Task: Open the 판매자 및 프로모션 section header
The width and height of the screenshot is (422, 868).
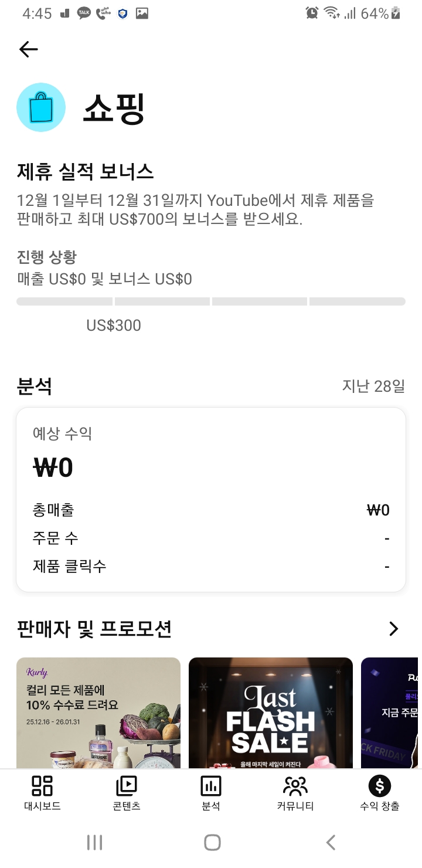Action: (x=94, y=629)
